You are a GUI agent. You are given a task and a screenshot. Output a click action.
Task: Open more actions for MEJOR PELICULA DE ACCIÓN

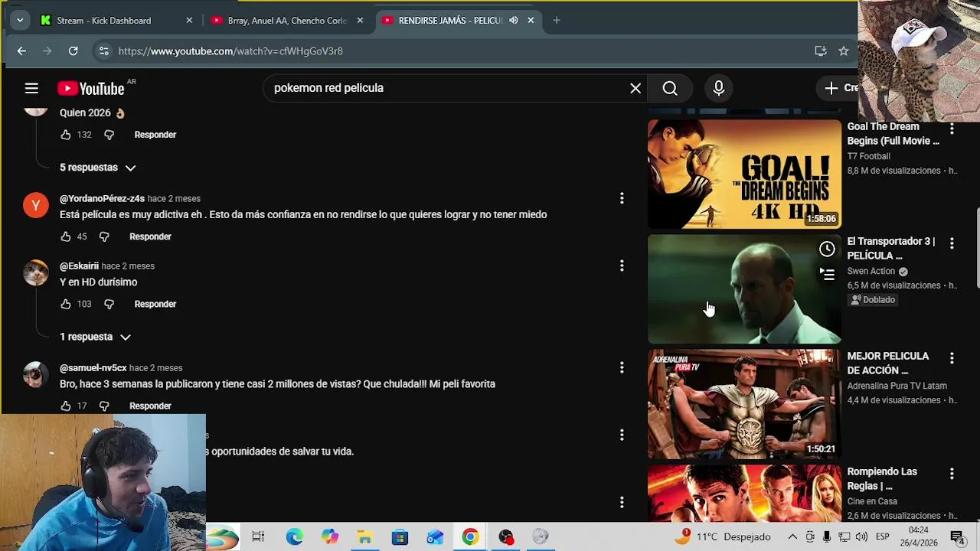coord(952,358)
